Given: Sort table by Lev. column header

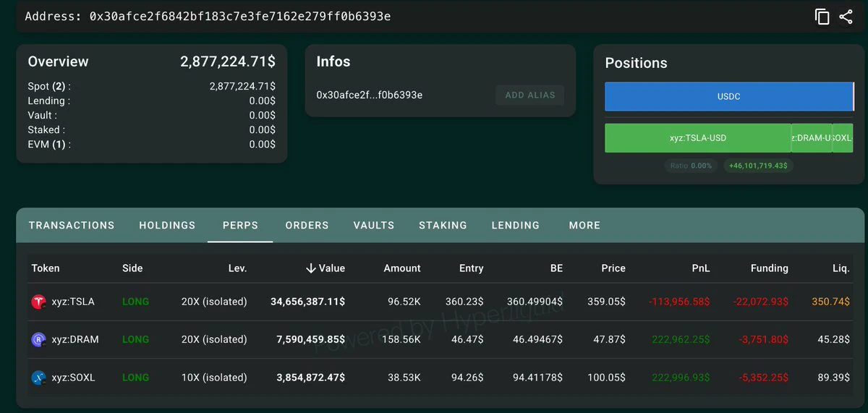Looking at the screenshot, I should [x=237, y=268].
